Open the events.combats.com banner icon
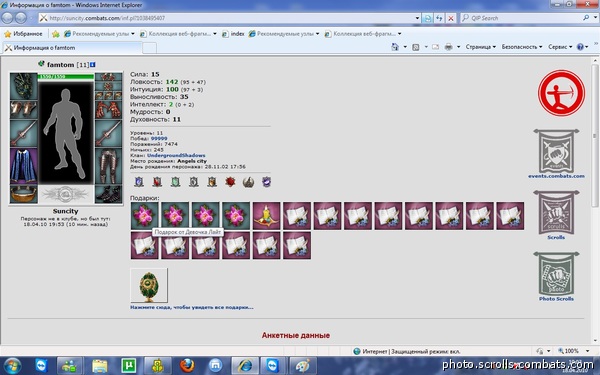Screen dimensions: 600x375 click(556, 152)
